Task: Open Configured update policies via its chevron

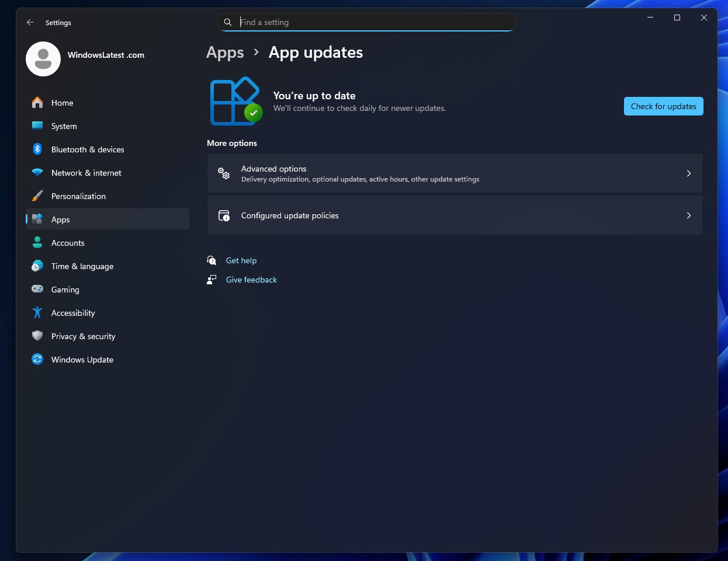Action: click(x=689, y=215)
